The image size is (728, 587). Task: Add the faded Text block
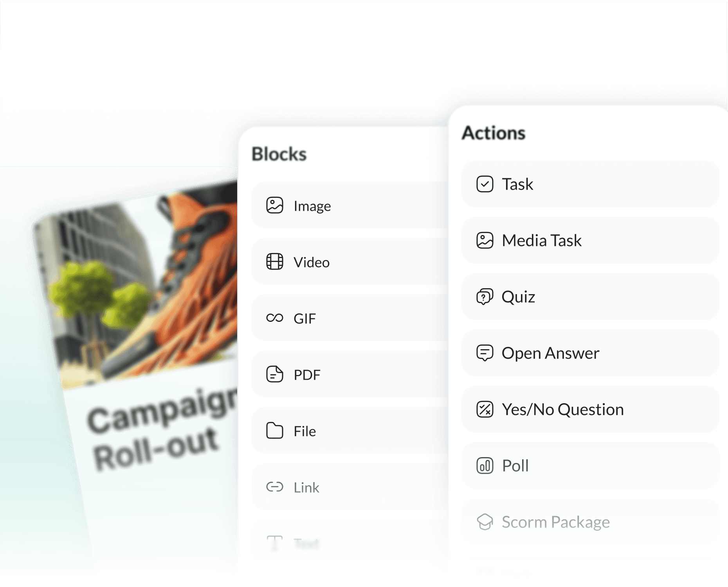tap(350, 543)
